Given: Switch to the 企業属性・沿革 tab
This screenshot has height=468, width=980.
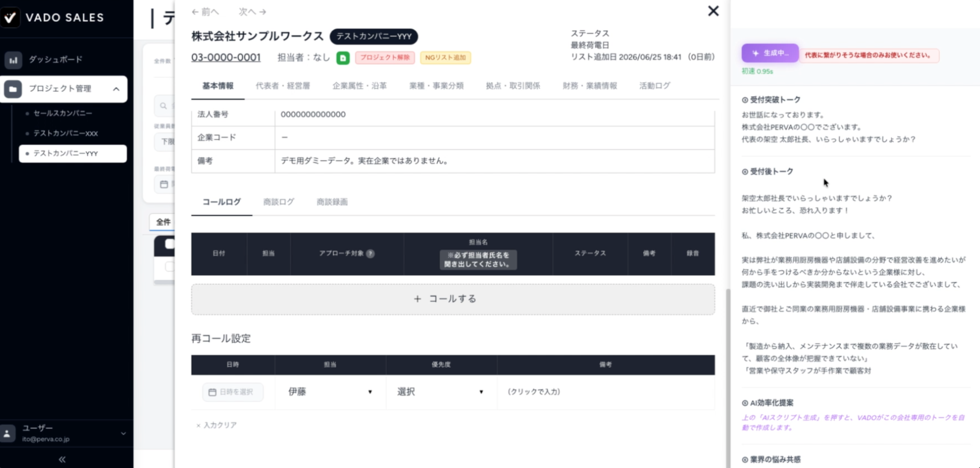Looking at the screenshot, I should tap(359, 86).
